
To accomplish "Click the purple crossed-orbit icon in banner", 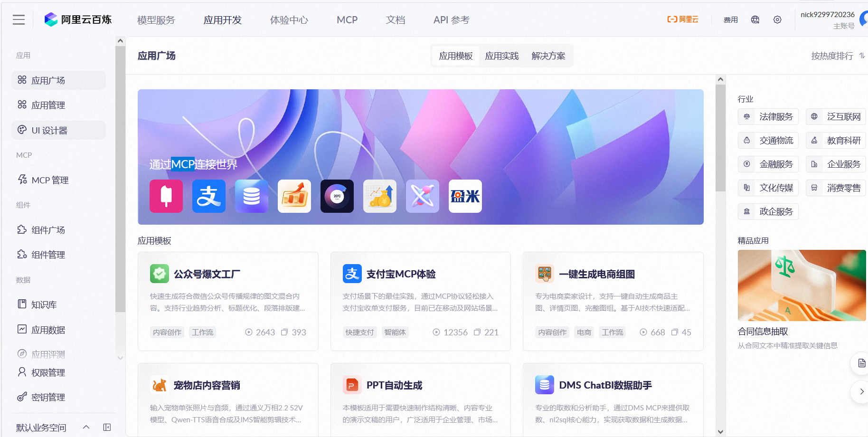I will 423,196.
